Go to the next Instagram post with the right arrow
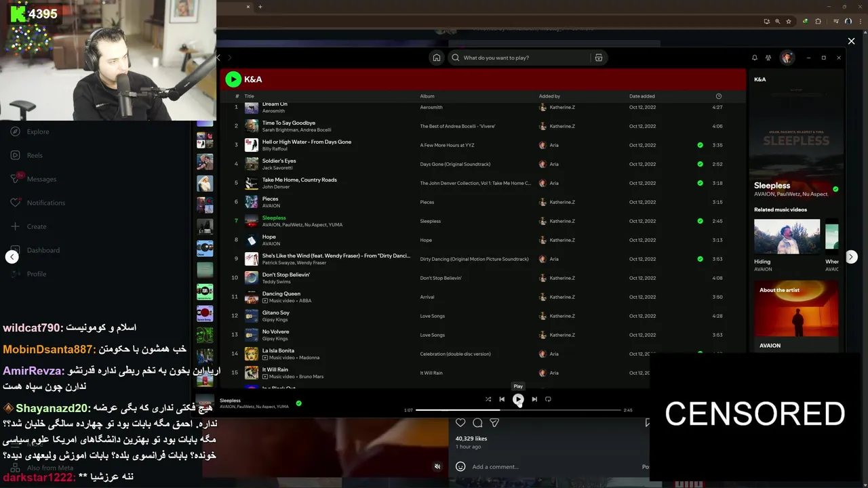Image resolution: width=868 pixels, height=488 pixels. tap(851, 257)
